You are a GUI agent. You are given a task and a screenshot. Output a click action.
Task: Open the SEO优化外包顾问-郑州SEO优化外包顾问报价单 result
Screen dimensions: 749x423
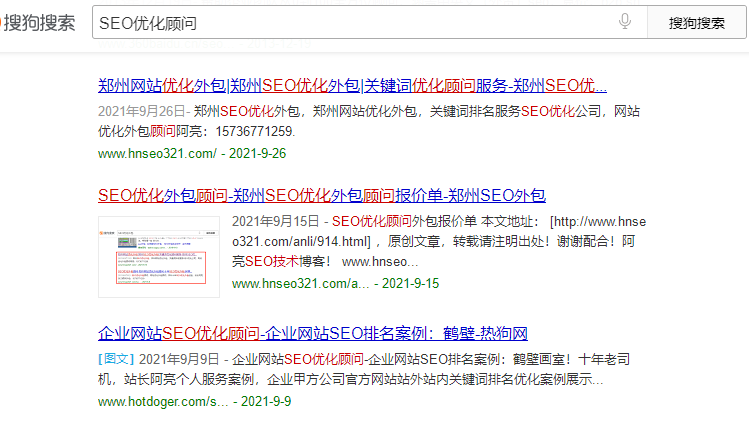point(322,195)
